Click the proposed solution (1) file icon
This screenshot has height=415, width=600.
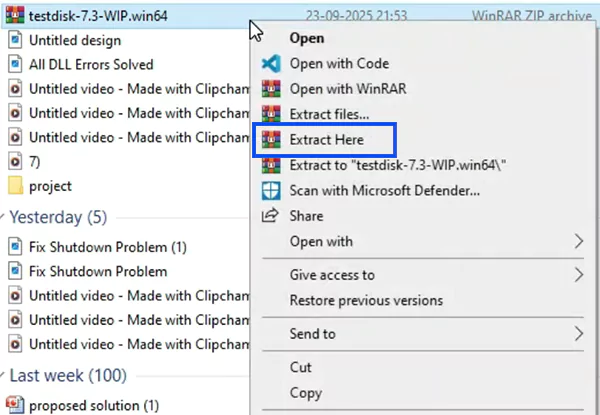15,405
